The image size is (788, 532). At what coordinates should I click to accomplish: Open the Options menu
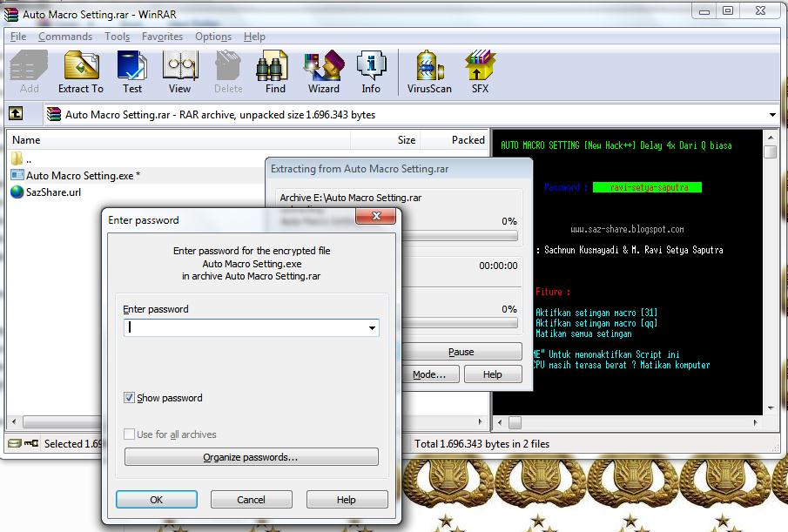pos(213,37)
